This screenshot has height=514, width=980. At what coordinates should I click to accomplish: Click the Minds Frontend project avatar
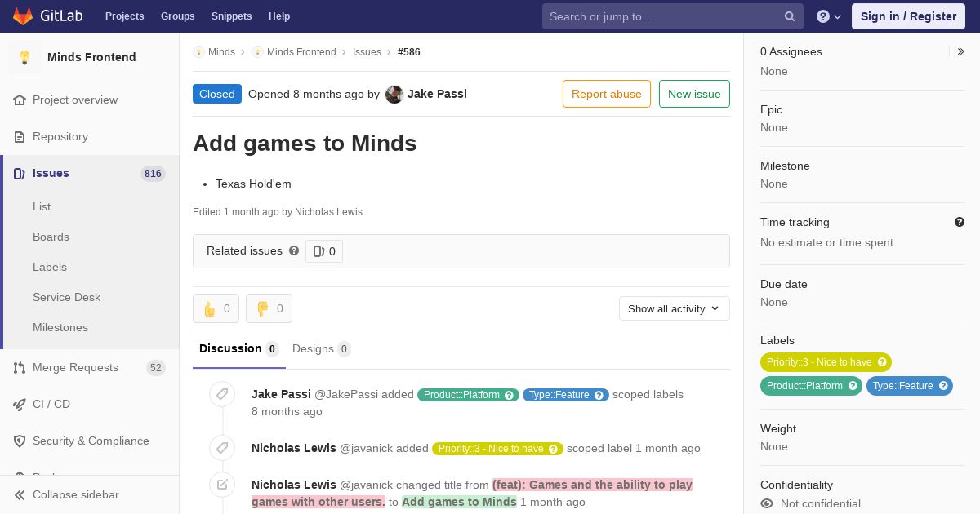(24, 57)
